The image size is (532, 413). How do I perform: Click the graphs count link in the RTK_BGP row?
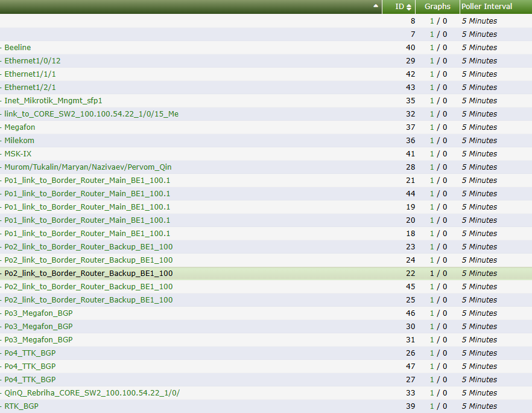click(x=432, y=406)
